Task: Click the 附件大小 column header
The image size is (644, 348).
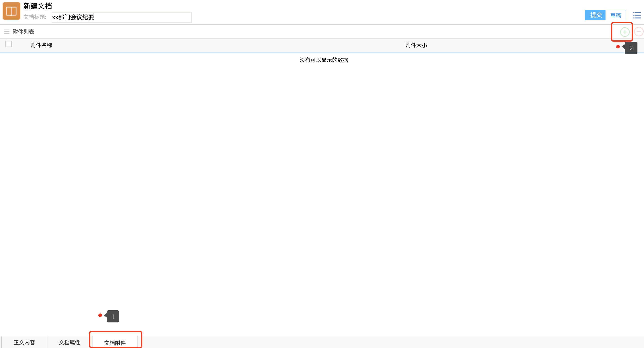Action: tap(416, 45)
